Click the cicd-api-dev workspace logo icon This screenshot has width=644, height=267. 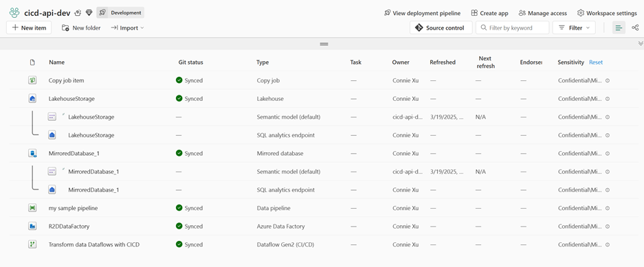(x=14, y=13)
